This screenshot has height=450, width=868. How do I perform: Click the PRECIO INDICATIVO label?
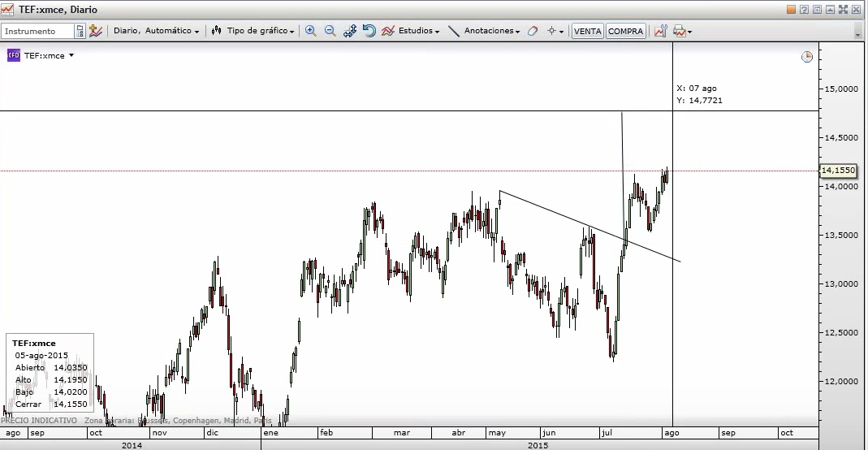pos(39,421)
